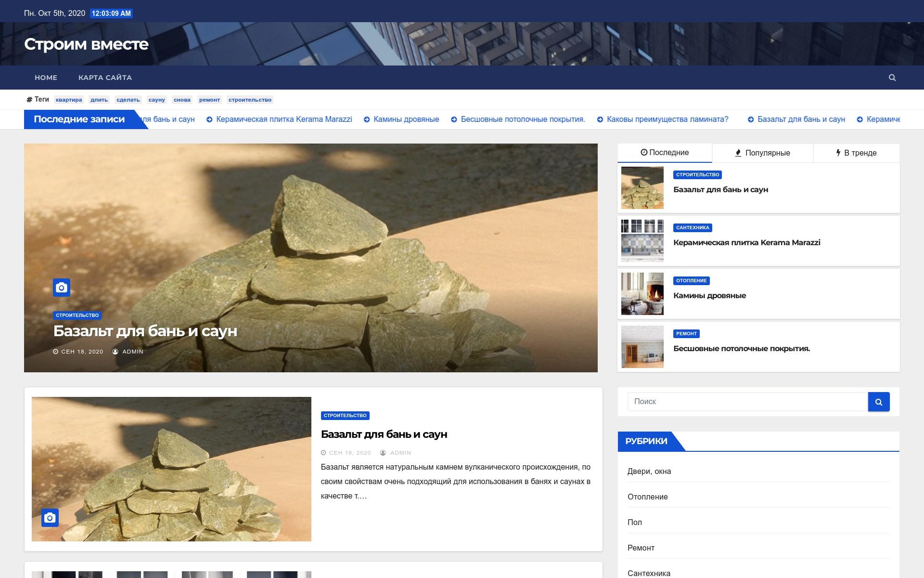Click the САНТЕХНИКА category badge
Image resolution: width=924 pixels, height=578 pixels.
[693, 228]
